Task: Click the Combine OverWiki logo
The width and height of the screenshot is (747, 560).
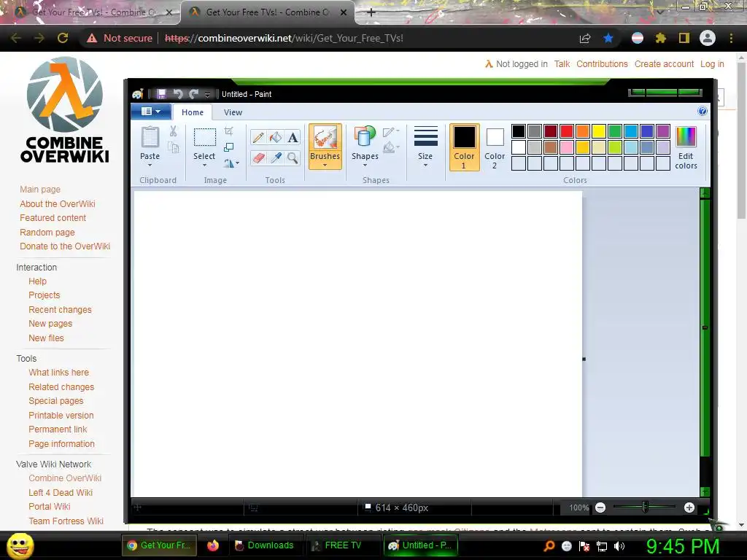Action: point(65,110)
